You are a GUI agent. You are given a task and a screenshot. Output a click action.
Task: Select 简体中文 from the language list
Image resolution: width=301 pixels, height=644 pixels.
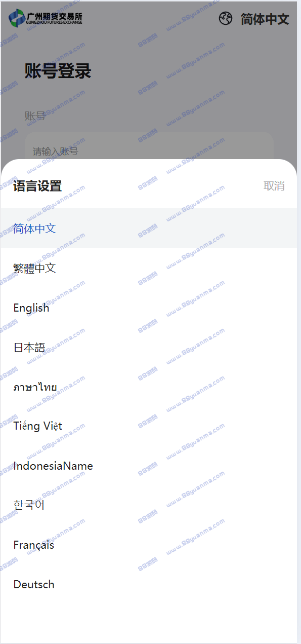pyautogui.click(x=149, y=228)
